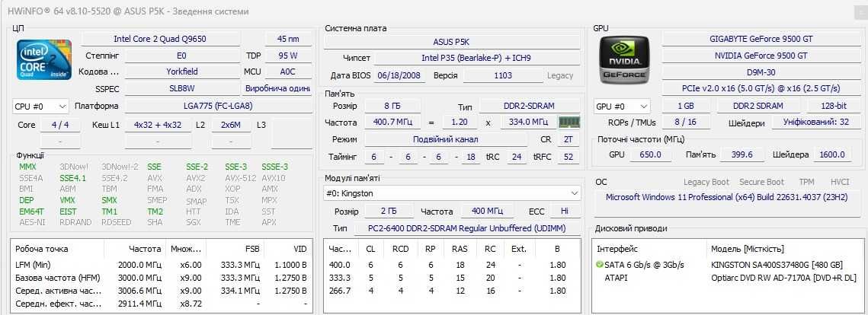Viewport: 868px width, 315px height.
Task: Select the 400.0 memory timing row
Action: point(452,265)
